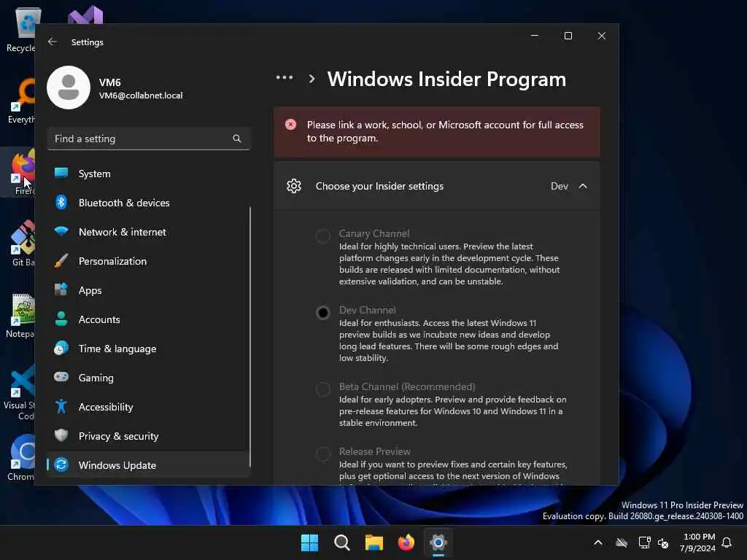Click the Insider settings gear icon
Image resolution: width=747 pixels, height=560 pixels.
294,186
